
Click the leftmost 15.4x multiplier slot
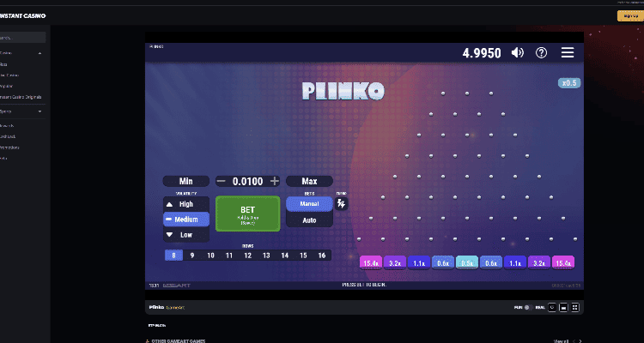[x=371, y=262]
